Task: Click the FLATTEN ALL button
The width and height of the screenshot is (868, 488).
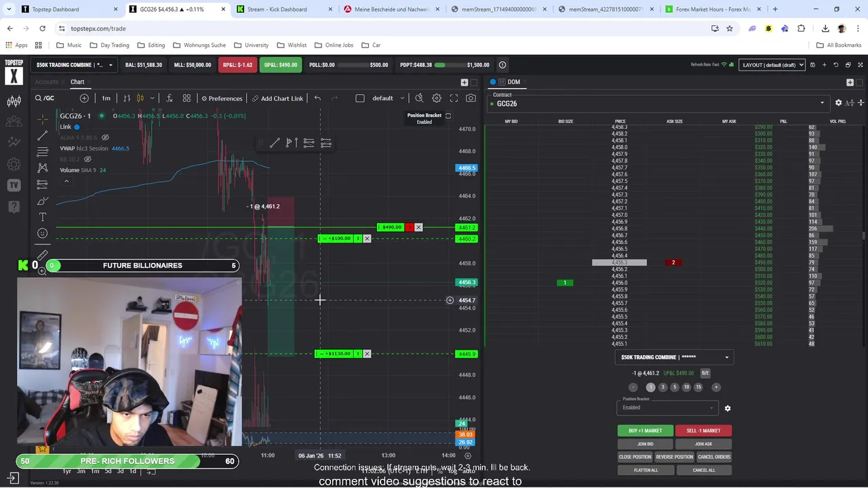Action: (x=646, y=470)
